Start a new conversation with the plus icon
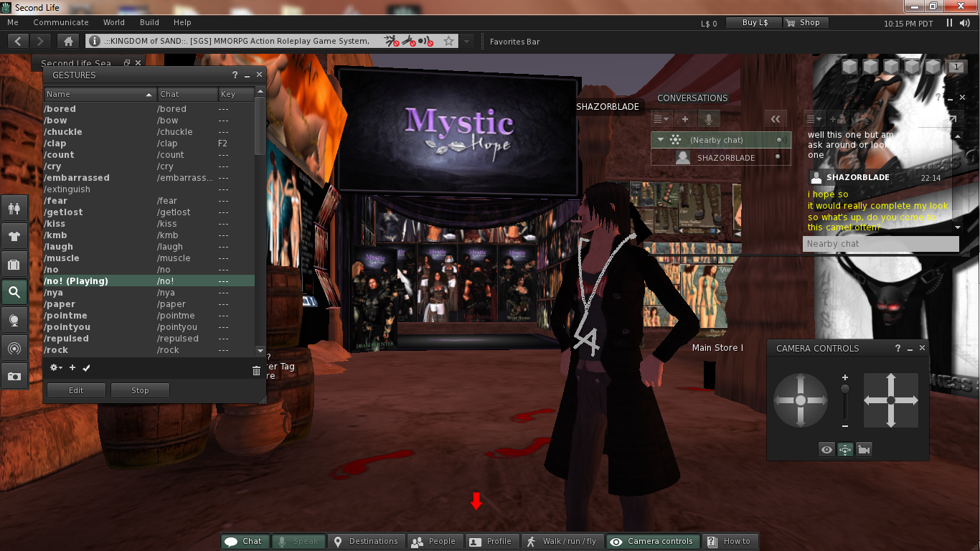This screenshot has height=551, width=980. coord(685,119)
